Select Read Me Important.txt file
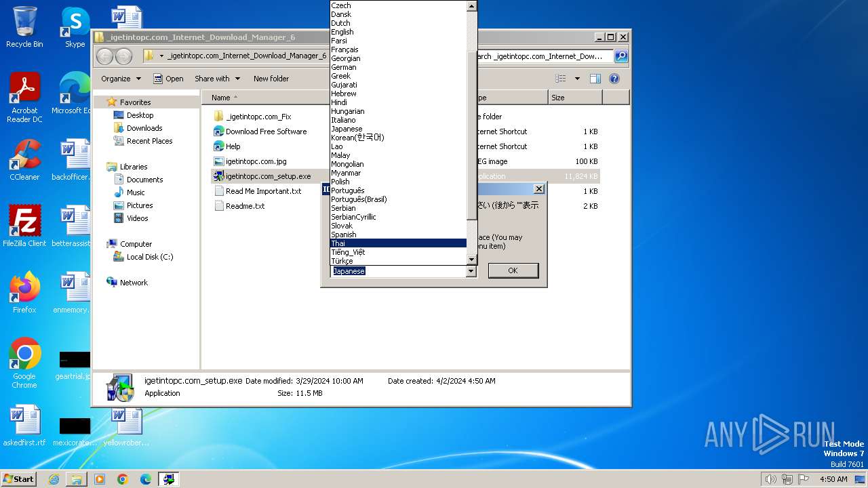Image resolution: width=868 pixels, height=488 pixels. point(263,191)
